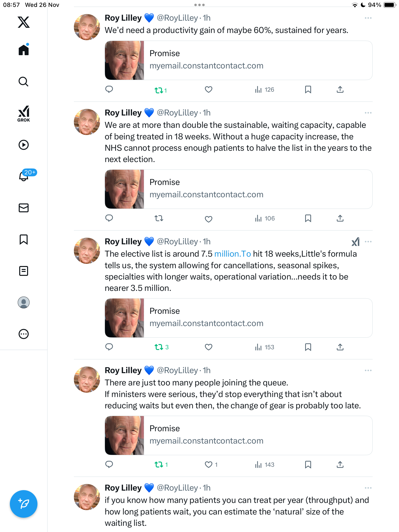Screen dimensions: 399x532
Task: Bookmark the post about double waiting capacity
Action: [308, 218]
